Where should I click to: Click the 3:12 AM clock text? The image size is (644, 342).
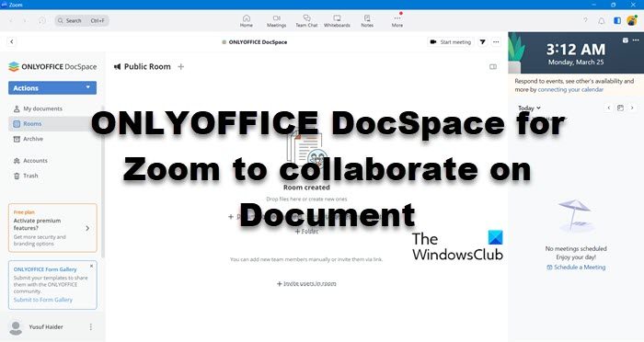click(576, 50)
